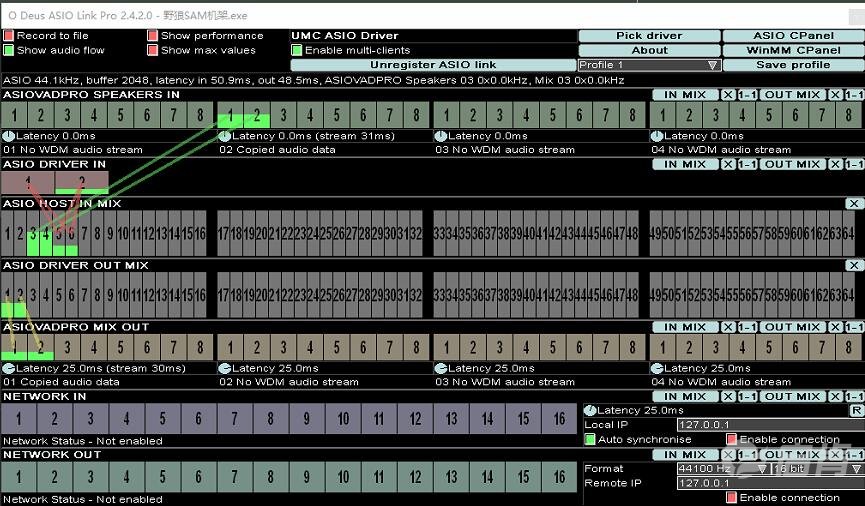
Task: Click the 1-1 button beside IN MIX on MIX OUT header
Action: tap(747, 327)
